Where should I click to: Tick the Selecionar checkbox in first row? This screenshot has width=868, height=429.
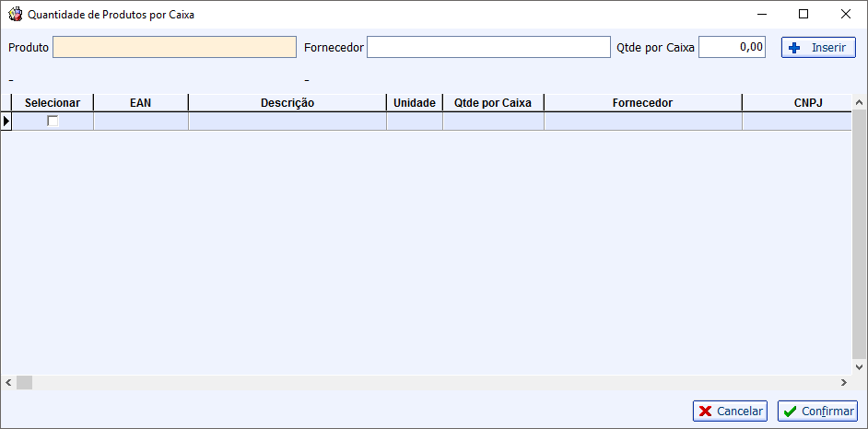click(53, 122)
